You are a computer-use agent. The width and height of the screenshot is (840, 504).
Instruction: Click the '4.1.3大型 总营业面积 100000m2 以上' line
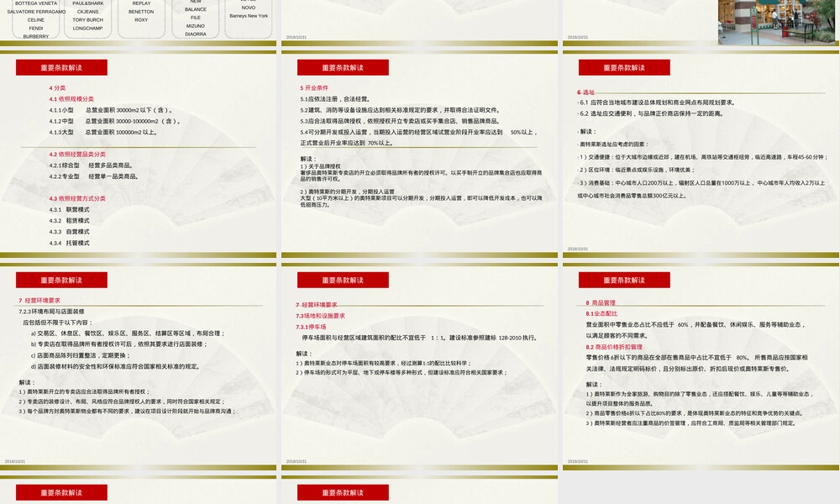tap(102, 132)
